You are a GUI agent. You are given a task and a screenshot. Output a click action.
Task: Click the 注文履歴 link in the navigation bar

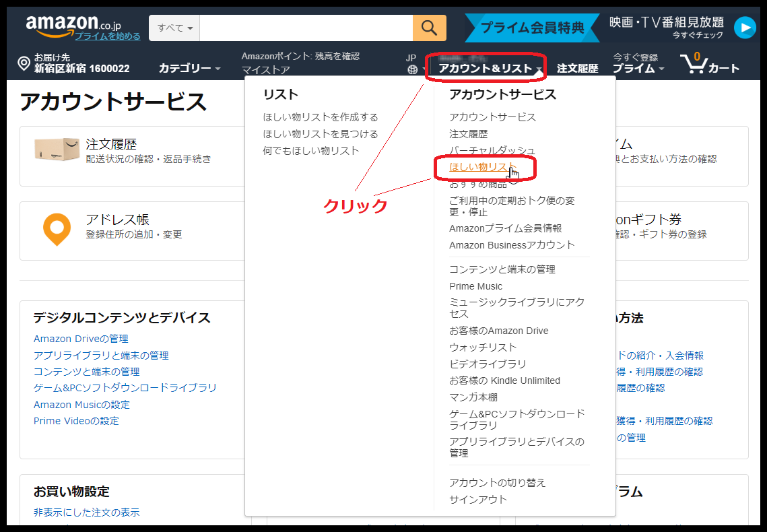tap(577, 69)
